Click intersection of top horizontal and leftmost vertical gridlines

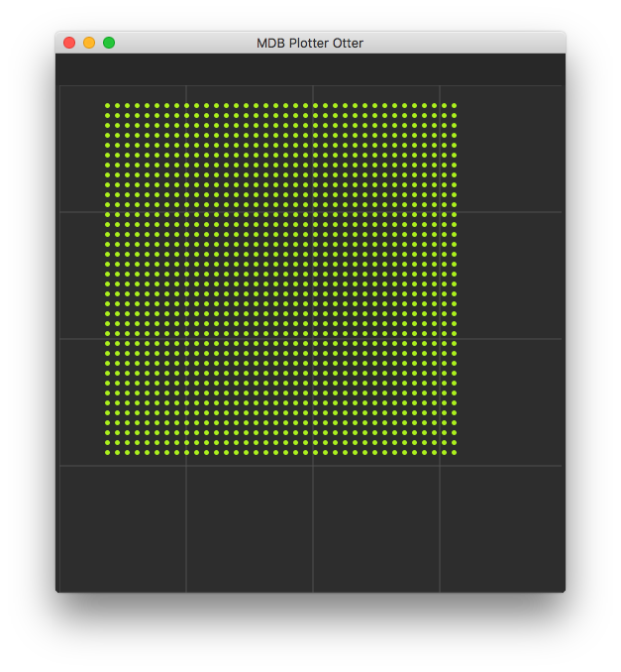[186, 212]
